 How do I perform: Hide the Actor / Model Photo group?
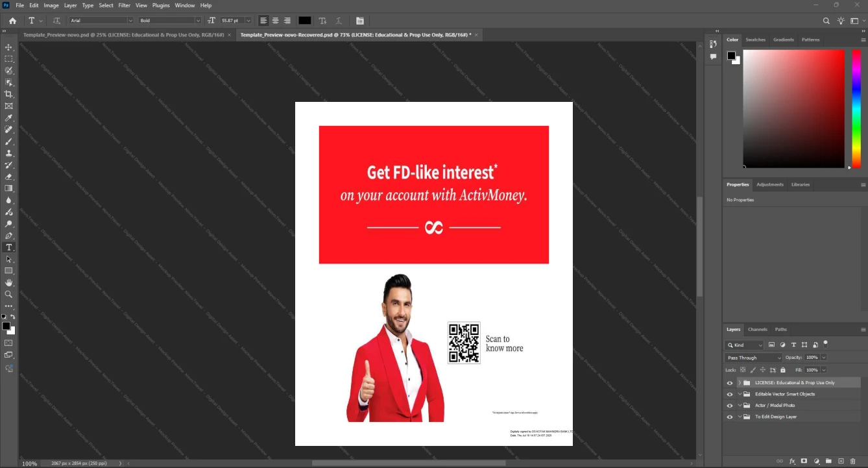(x=730, y=406)
